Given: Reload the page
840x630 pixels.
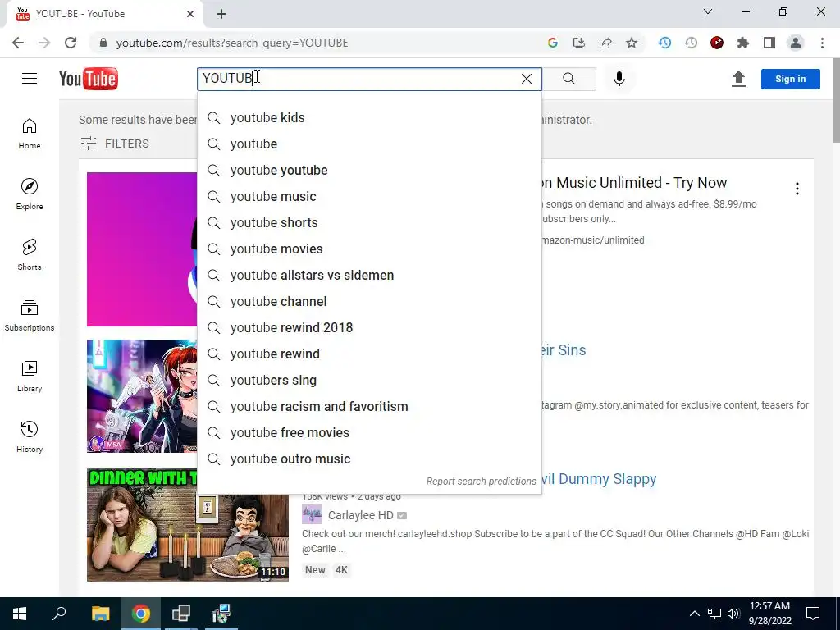Looking at the screenshot, I should pyautogui.click(x=71, y=43).
